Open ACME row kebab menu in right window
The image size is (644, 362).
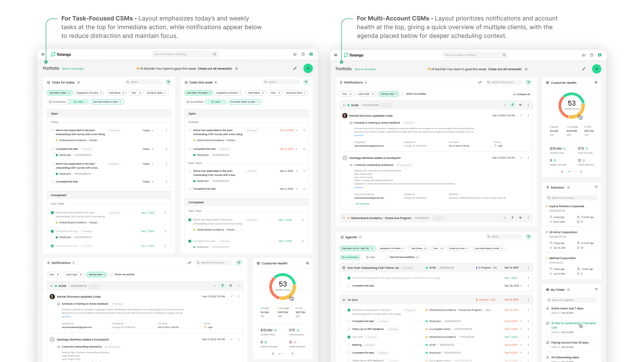click(528, 105)
